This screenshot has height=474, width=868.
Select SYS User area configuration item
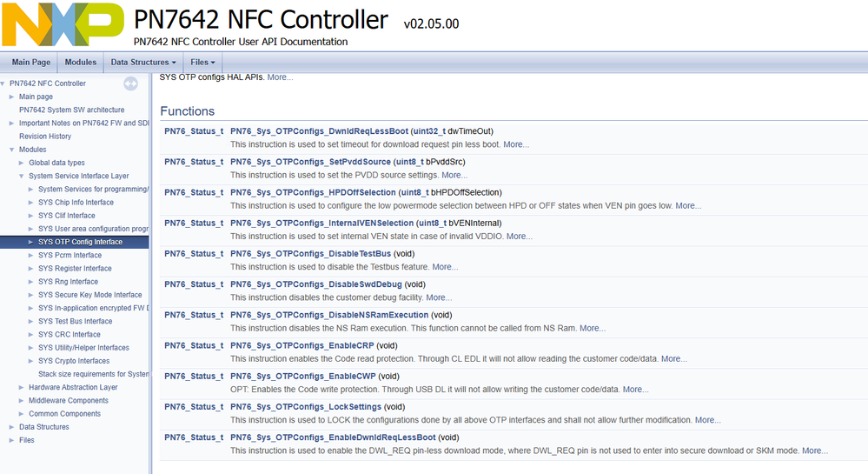click(x=93, y=229)
